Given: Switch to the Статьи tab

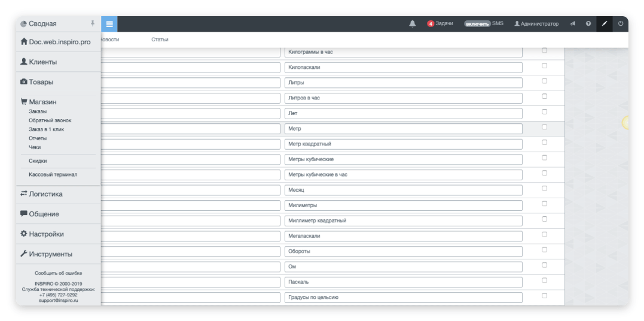Looking at the screenshot, I should [160, 40].
